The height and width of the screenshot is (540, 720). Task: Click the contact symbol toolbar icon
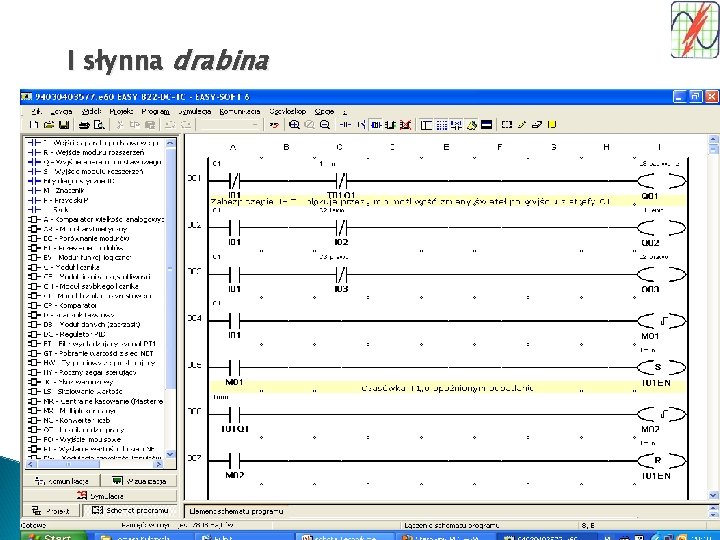345,124
